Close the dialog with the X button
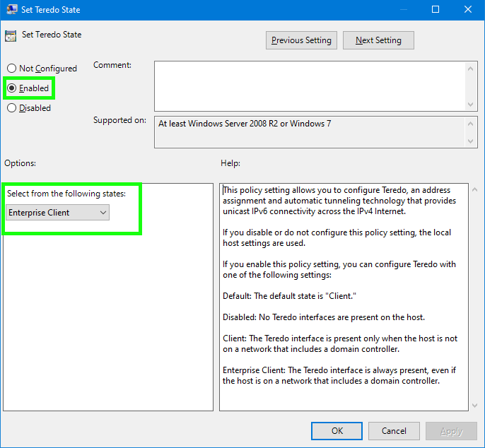Screen dimensions: 485x448 tap(467, 10)
